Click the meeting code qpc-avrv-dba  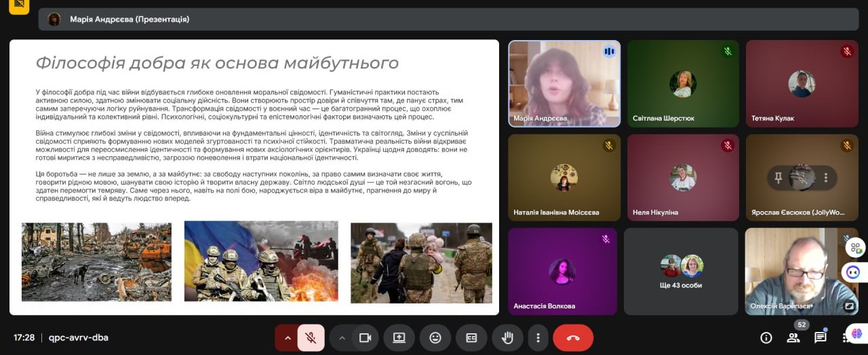[x=79, y=337]
